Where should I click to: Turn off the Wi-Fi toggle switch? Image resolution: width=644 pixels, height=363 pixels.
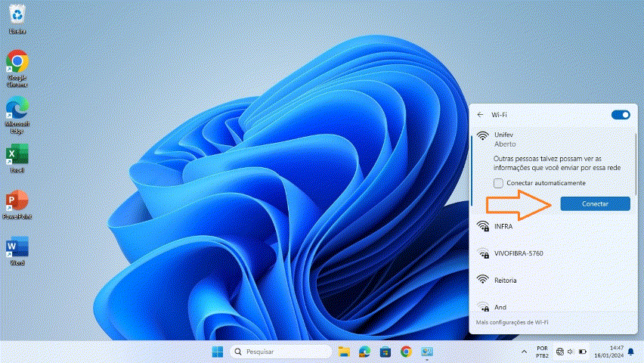coord(621,115)
